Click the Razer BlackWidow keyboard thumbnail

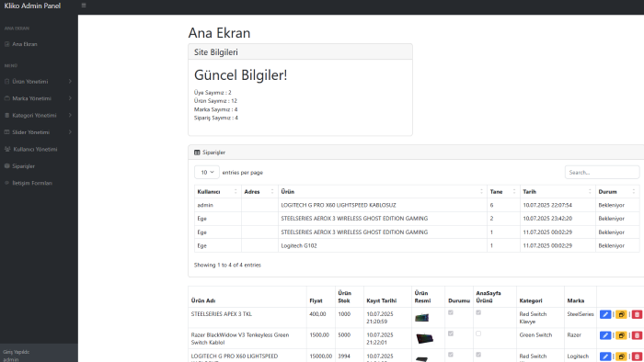click(424, 338)
